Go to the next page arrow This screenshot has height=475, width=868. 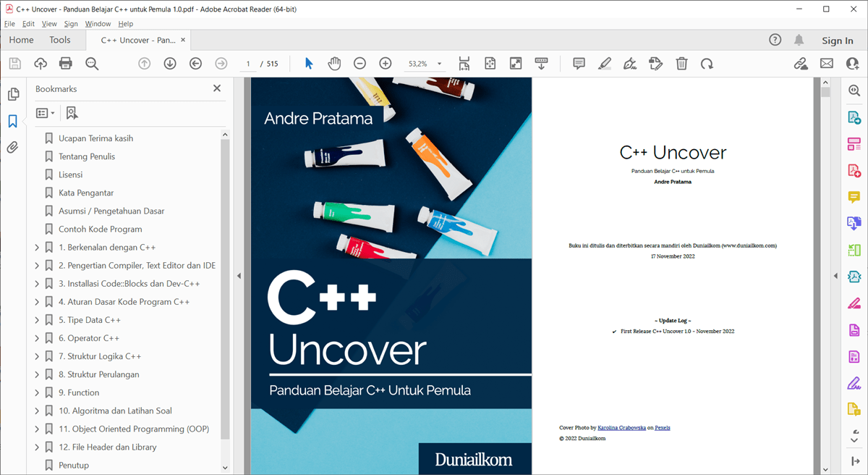point(170,64)
